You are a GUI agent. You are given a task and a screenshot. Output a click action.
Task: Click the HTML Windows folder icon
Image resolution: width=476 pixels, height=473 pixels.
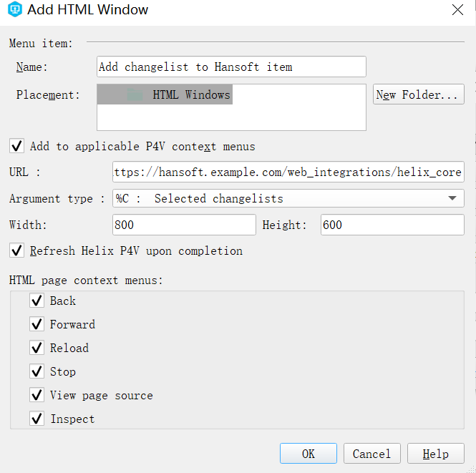coord(135,94)
